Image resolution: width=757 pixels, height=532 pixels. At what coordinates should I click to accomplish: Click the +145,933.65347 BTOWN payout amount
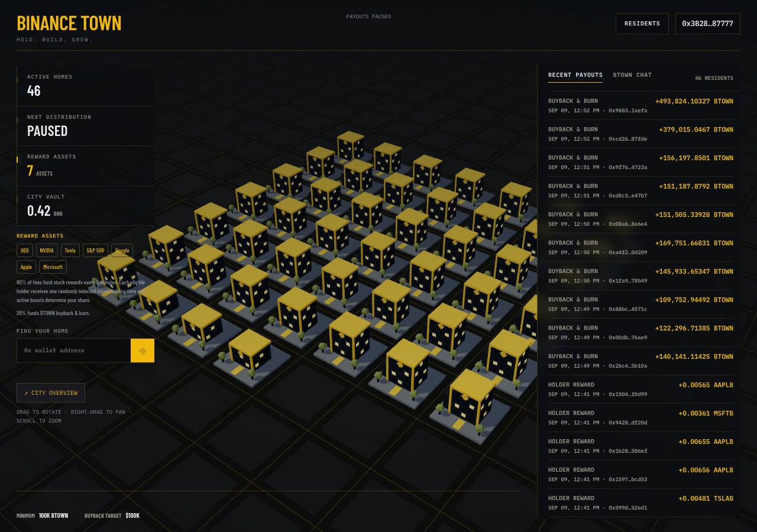[694, 271]
